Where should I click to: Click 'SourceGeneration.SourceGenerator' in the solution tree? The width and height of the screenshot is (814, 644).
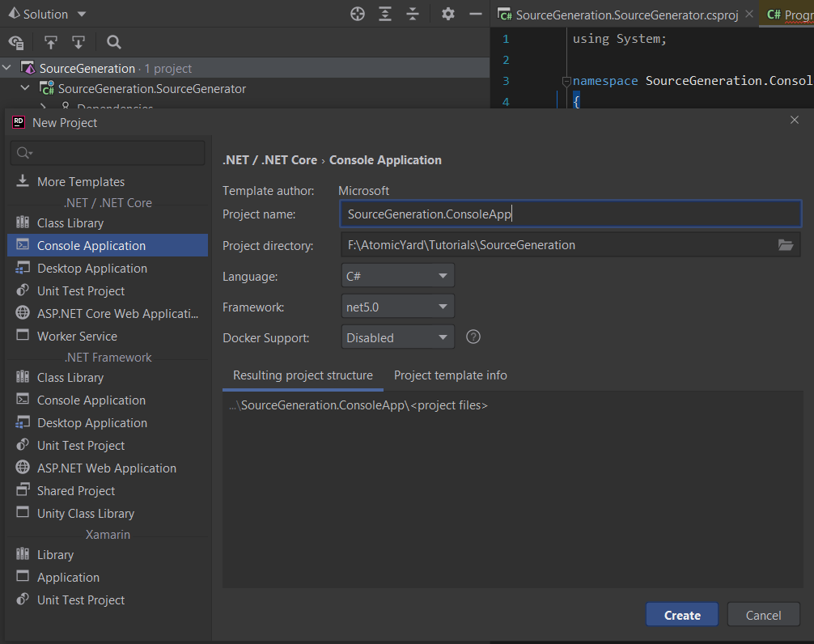(151, 89)
